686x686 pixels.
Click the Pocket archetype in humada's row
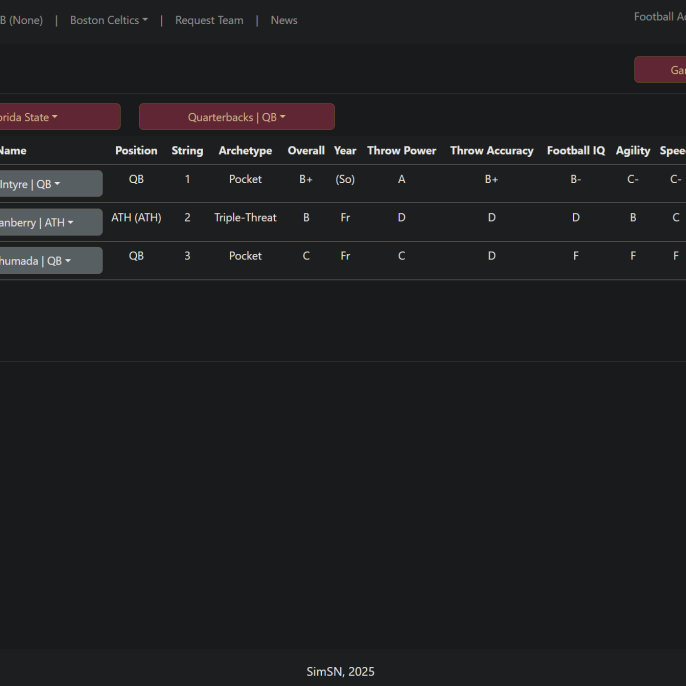click(x=245, y=256)
